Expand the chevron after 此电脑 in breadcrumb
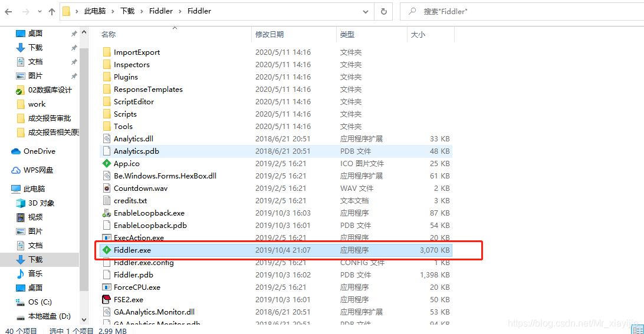The image size is (644, 334). [113, 12]
